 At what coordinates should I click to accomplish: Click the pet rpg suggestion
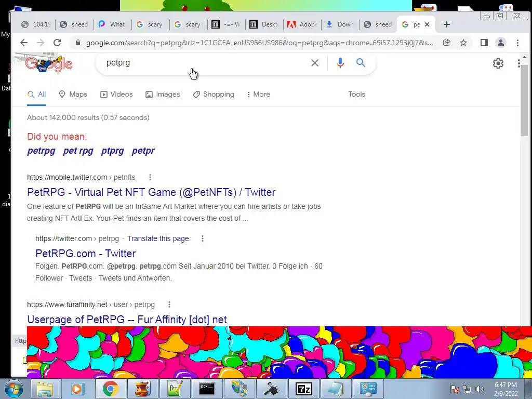78,151
